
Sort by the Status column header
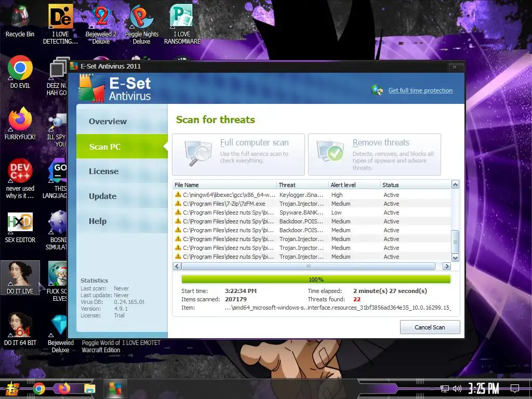(416, 185)
